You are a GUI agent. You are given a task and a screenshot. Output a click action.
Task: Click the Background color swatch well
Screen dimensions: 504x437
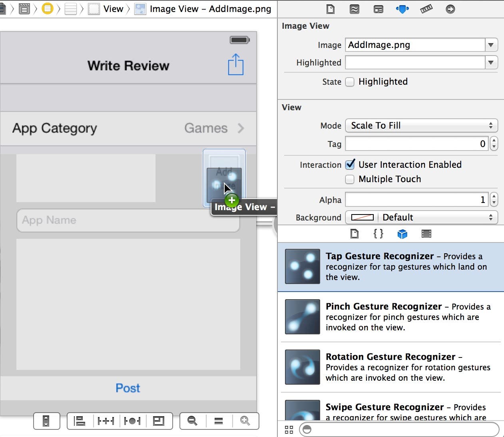[362, 217]
